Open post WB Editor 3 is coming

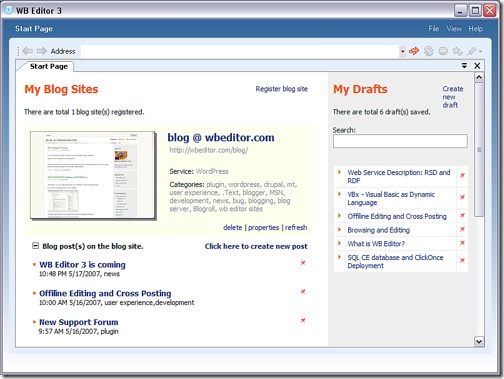click(82, 265)
